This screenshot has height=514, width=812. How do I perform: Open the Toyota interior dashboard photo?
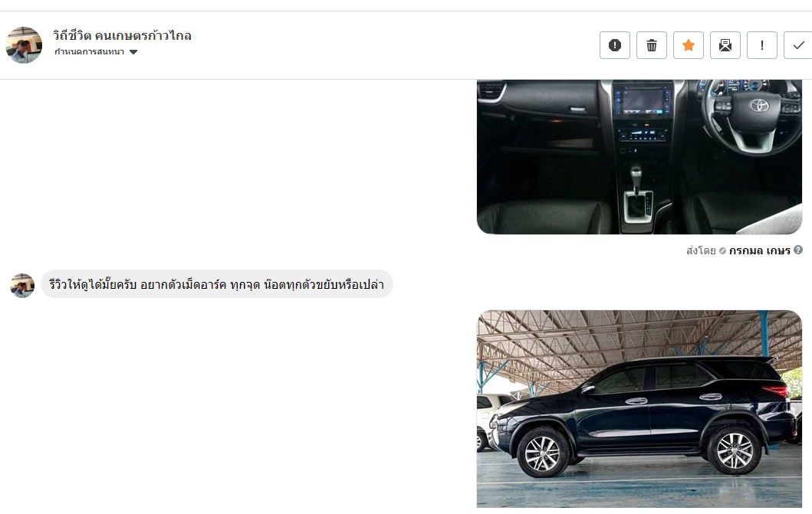[639, 157]
